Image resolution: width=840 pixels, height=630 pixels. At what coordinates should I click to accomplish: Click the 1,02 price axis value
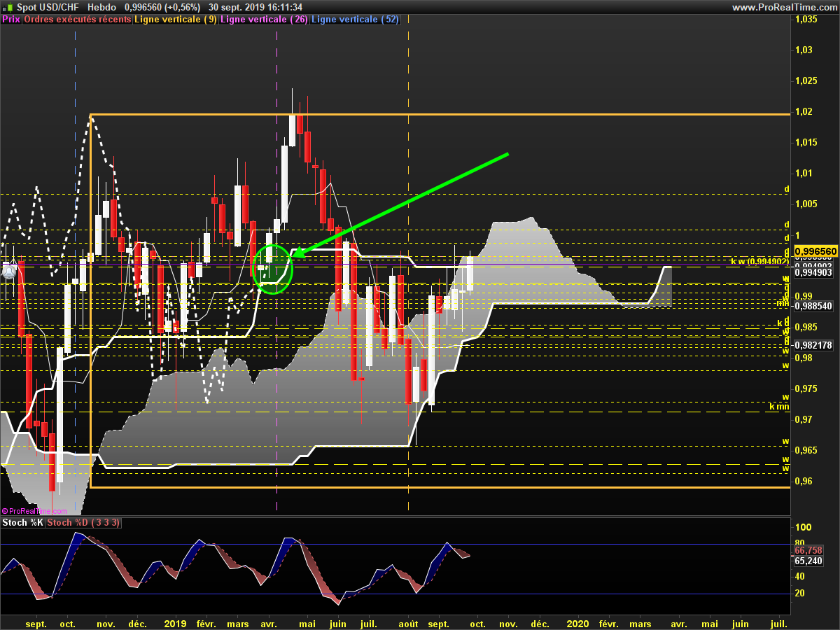coord(805,111)
